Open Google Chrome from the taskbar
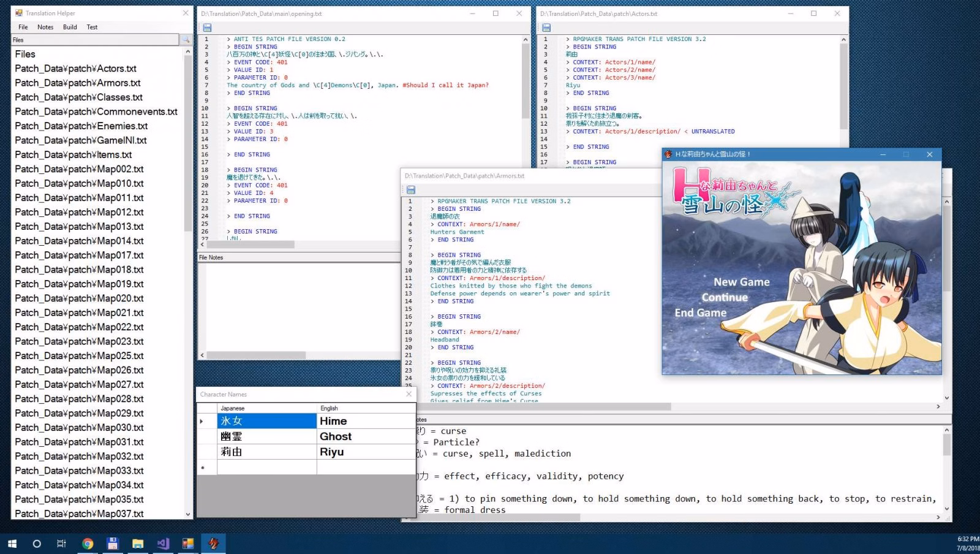 pyautogui.click(x=88, y=544)
